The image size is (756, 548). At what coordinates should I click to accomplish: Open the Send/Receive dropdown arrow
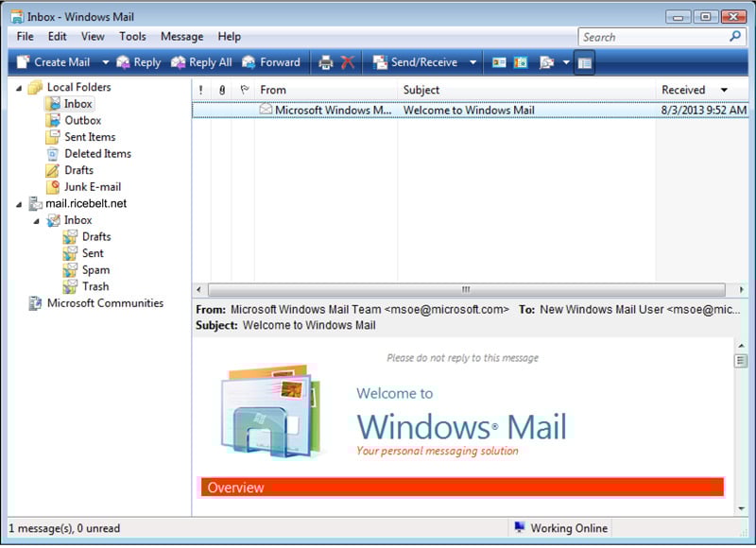coord(472,62)
